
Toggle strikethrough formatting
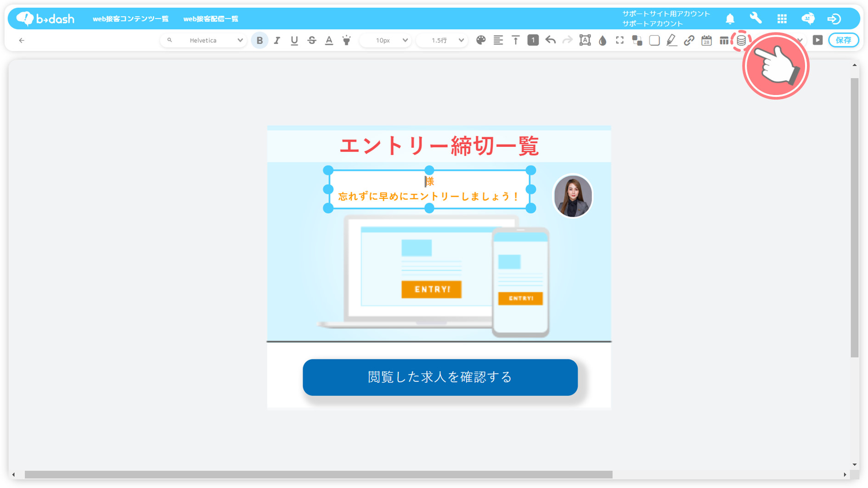point(312,40)
